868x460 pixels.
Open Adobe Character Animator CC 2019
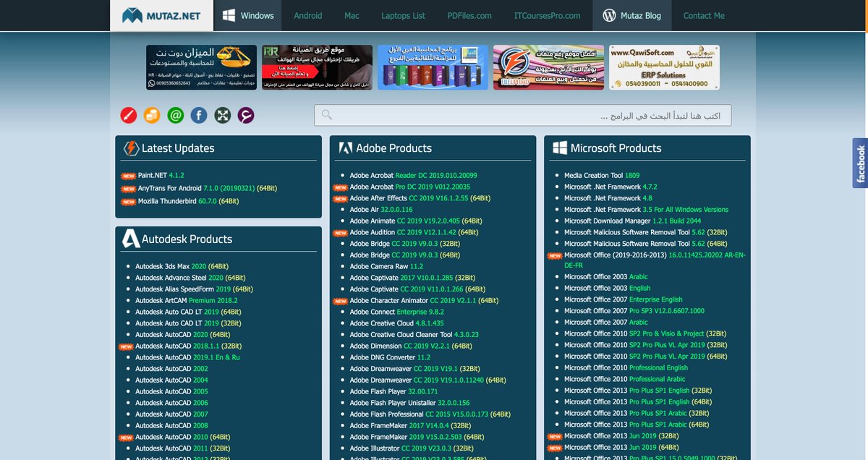[424, 300]
